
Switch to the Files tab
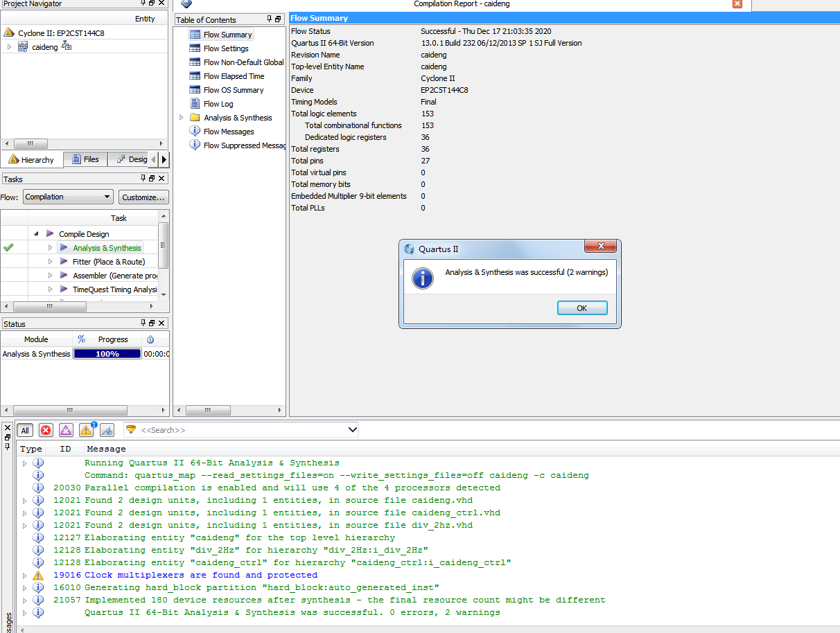tap(85, 159)
